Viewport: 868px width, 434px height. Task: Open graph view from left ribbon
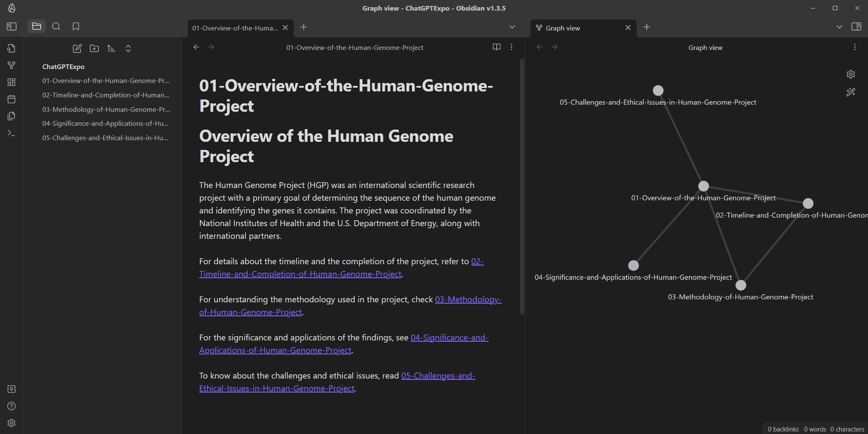11,65
